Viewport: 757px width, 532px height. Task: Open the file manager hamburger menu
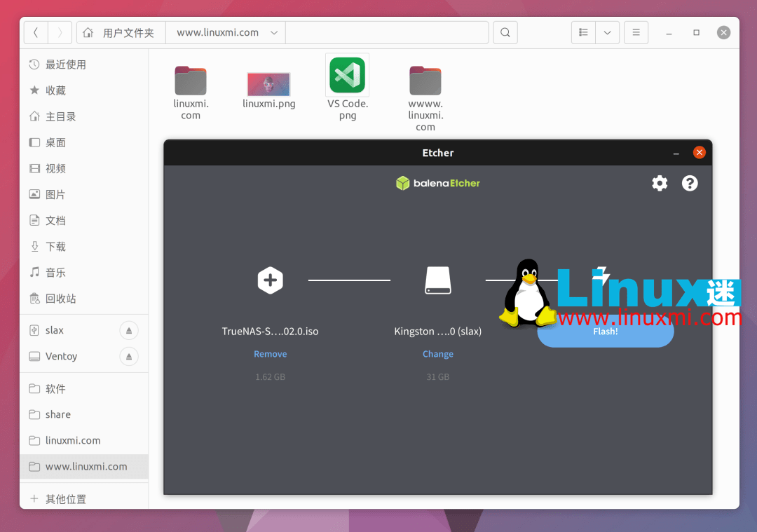[x=636, y=32]
